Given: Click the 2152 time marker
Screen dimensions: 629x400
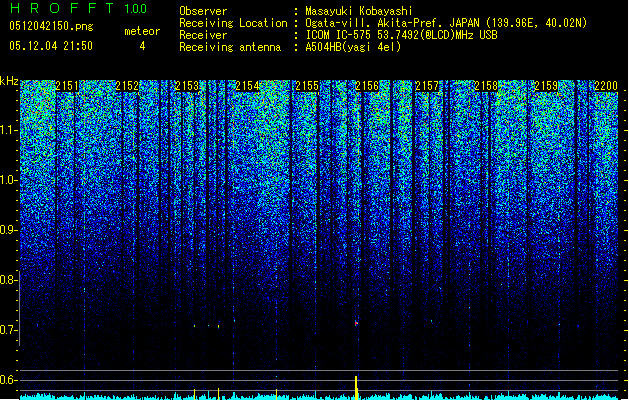Looking at the screenshot, I should 127,86.
